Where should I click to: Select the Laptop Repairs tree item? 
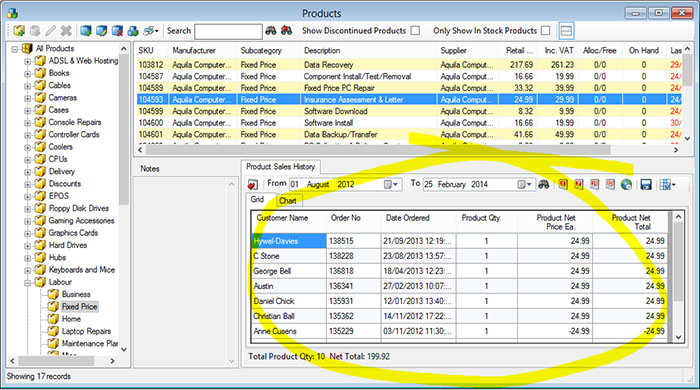coord(86,331)
